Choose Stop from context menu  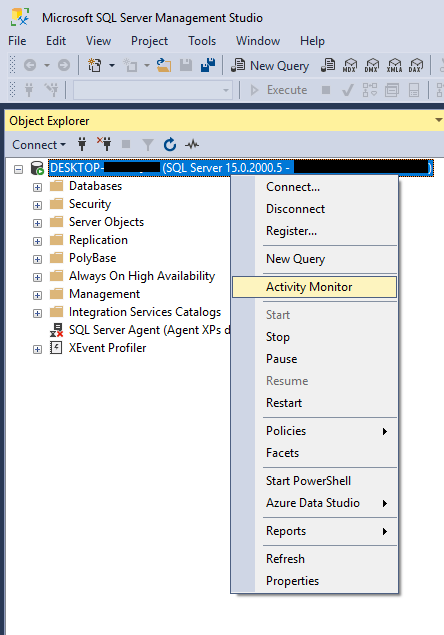pyautogui.click(x=314, y=337)
